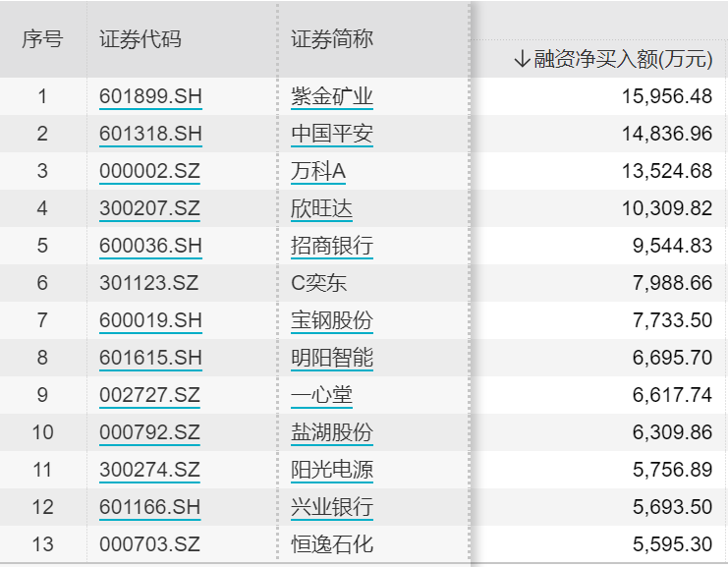Select value 7,733.50 for 宝钢股份
The width and height of the screenshot is (728, 567).
click(672, 320)
